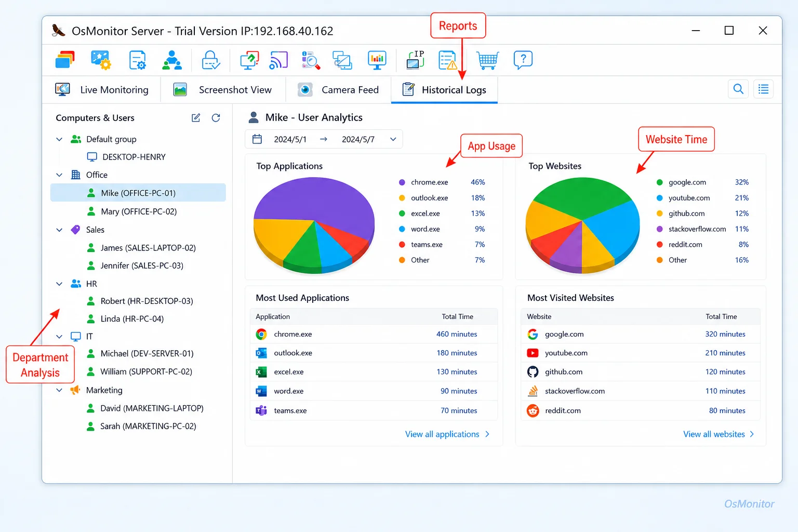This screenshot has height=532, width=798.
Task: Refresh the Computers & Users list
Action: point(216,118)
